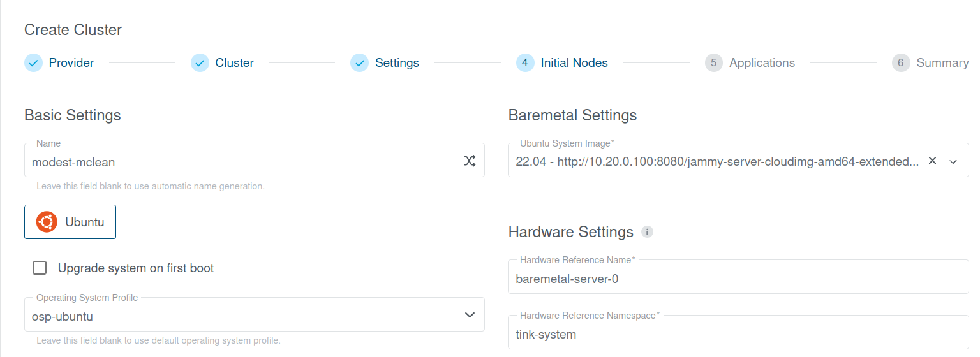Enable Upgrade system on first boot
Screen dimensions: 980x357
point(40,268)
